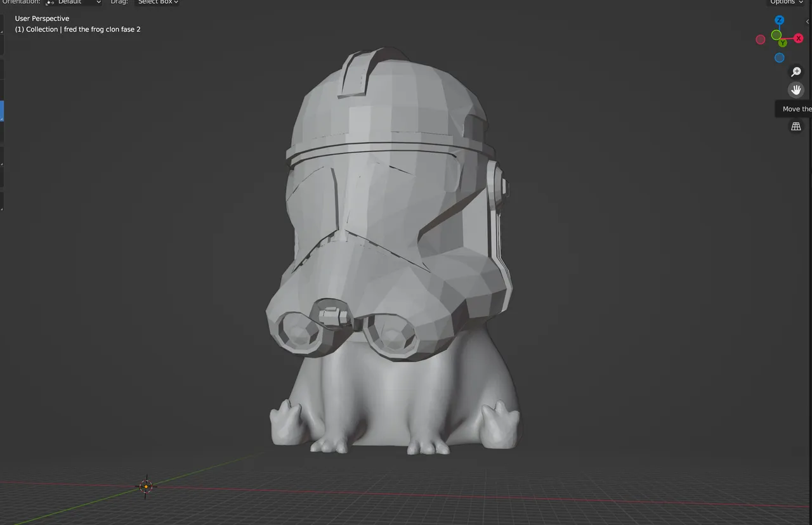Click the green Y handle on navigation gizmo

(783, 42)
